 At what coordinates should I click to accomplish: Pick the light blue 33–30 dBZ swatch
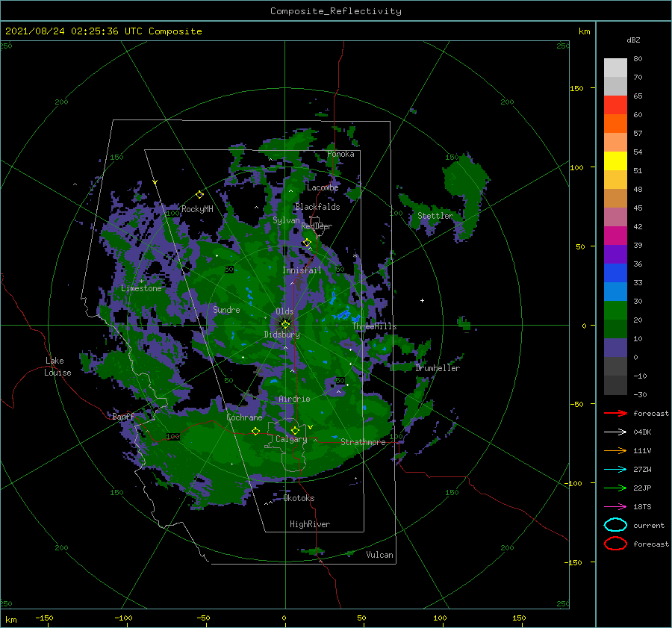pos(615,292)
